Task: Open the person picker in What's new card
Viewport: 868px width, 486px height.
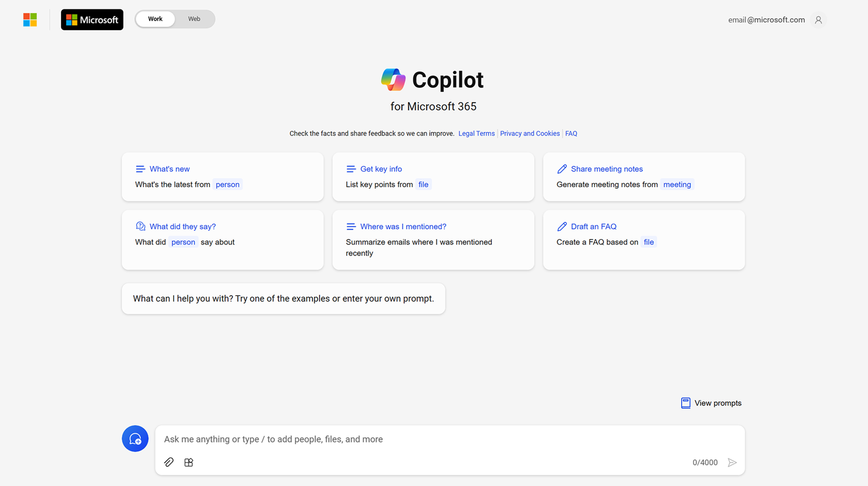Action: click(x=227, y=184)
